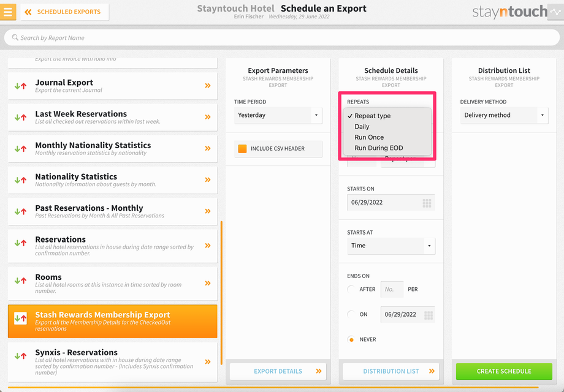Screen dimensions: 564x392
Task: Select Rooms report title
Action: tap(48, 277)
